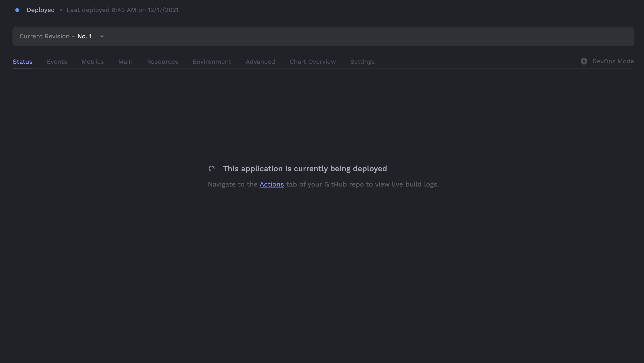The height and width of the screenshot is (363, 644).
Task: Switch to the Advanced tab
Action: pyautogui.click(x=260, y=62)
